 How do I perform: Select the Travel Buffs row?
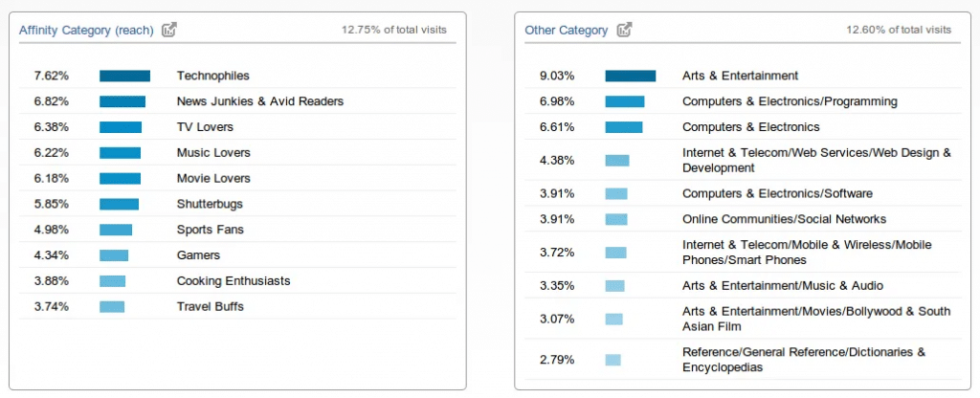[x=237, y=306]
